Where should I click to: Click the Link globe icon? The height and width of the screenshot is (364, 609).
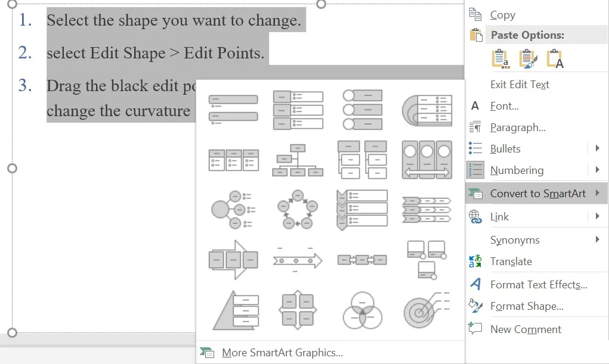(x=475, y=216)
